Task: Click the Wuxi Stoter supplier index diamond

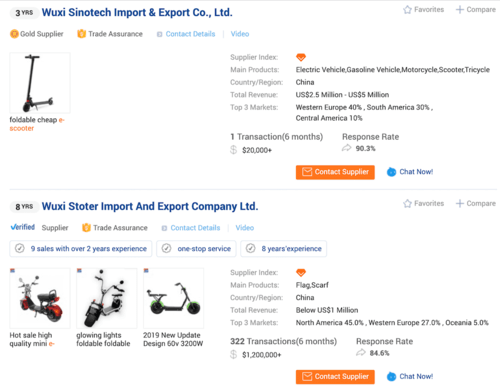Action: pos(301,273)
